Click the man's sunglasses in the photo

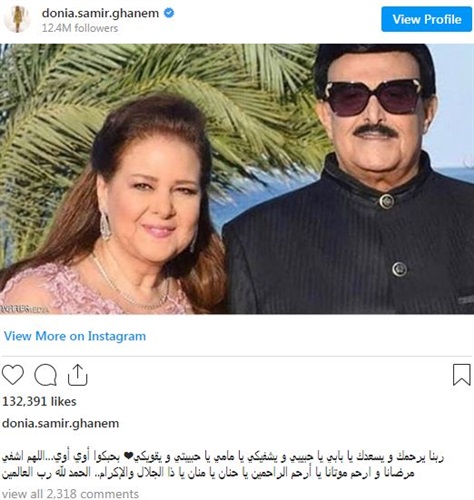pos(373,98)
